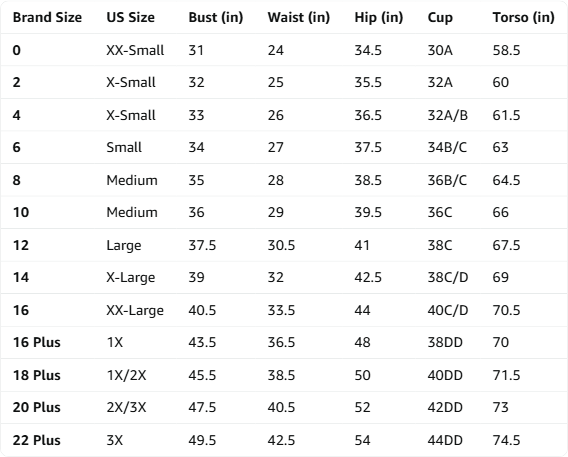The height and width of the screenshot is (457, 568).
Task: Select the Hip (in) column header
Action: (x=379, y=17)
